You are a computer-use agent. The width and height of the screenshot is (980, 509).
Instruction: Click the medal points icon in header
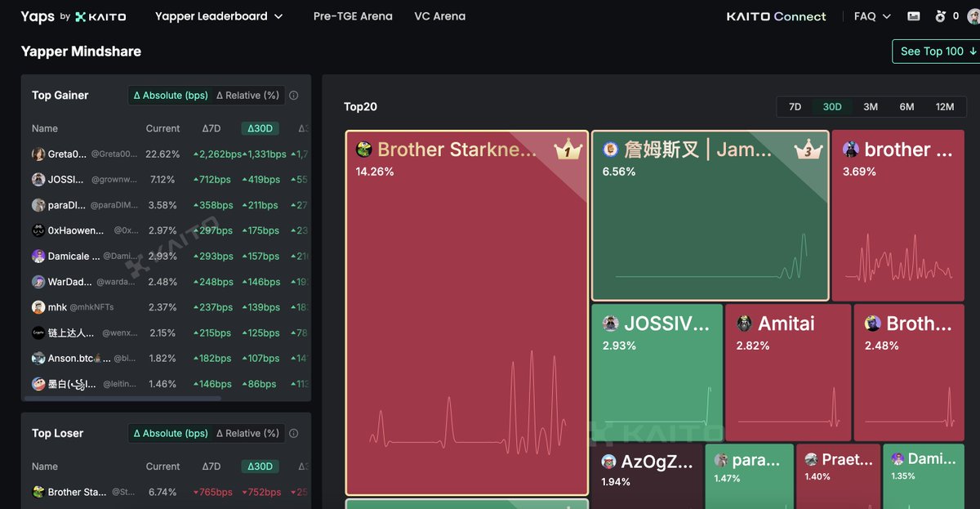pos(940,16)
